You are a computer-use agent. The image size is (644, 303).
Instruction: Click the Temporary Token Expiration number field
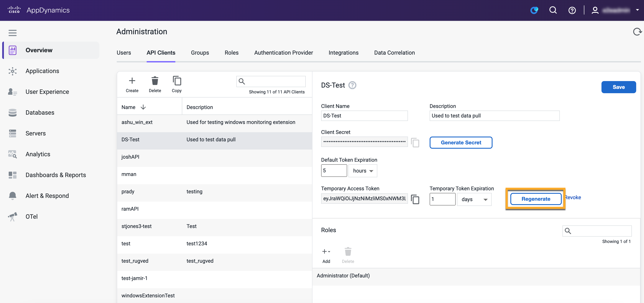pyautogui.click(x=442, y=199)
